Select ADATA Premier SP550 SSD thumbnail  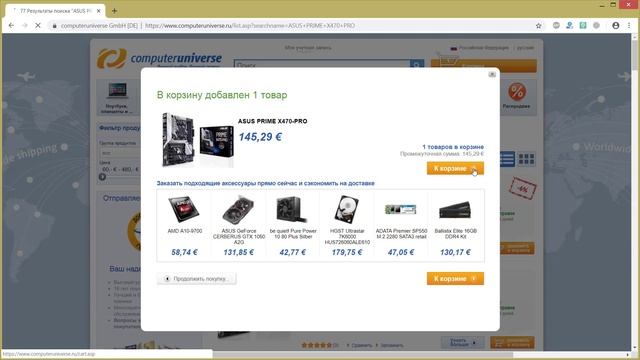pyautogui.click(x=400, y=209)
